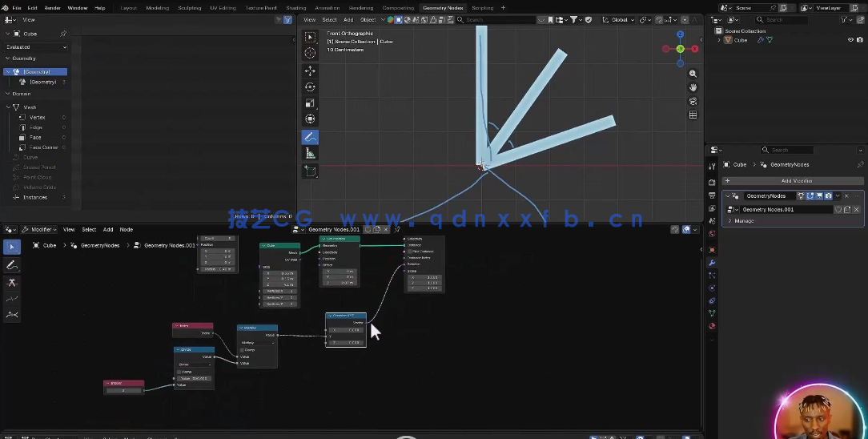Image resolution: width=868 pixels, height=439 pixels.
Task: Toggle the spreadsheet filter funnel button
Action: [287, 19]
